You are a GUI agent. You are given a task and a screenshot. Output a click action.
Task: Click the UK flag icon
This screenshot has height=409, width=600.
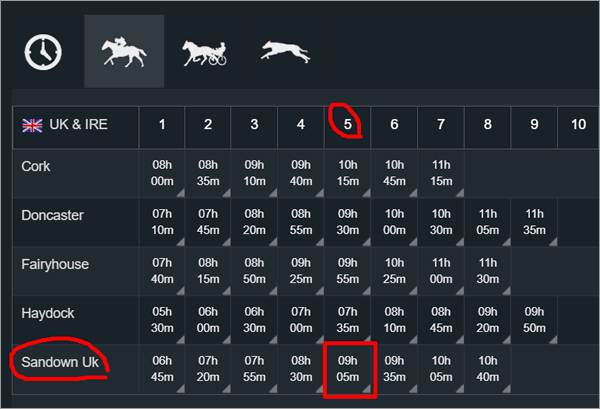[x=33, y=125]
